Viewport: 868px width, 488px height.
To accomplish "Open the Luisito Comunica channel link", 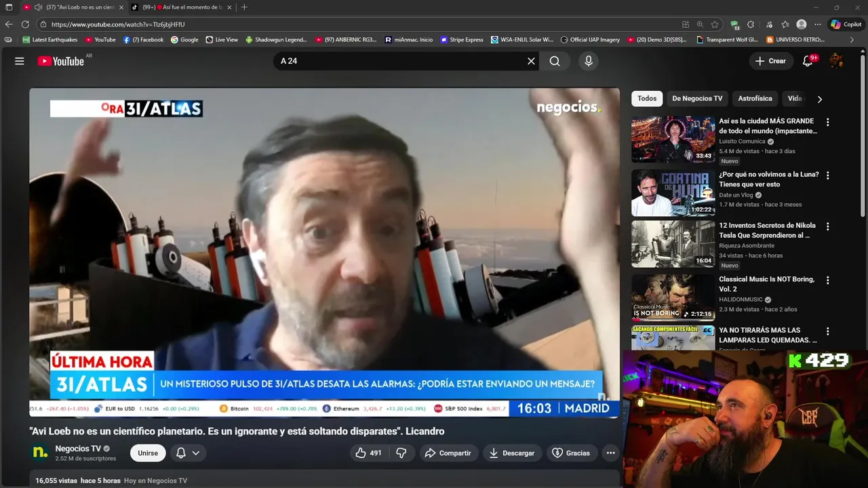I will coord(742,142).
